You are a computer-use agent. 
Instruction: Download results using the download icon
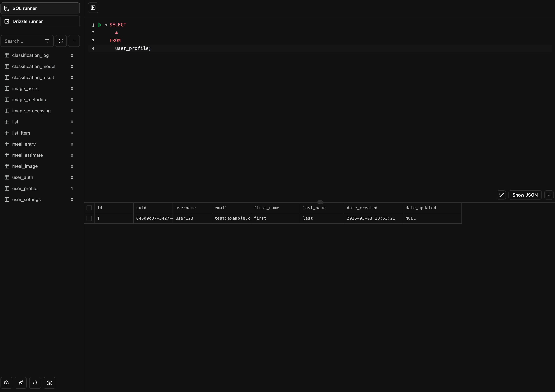coord(549,195)
